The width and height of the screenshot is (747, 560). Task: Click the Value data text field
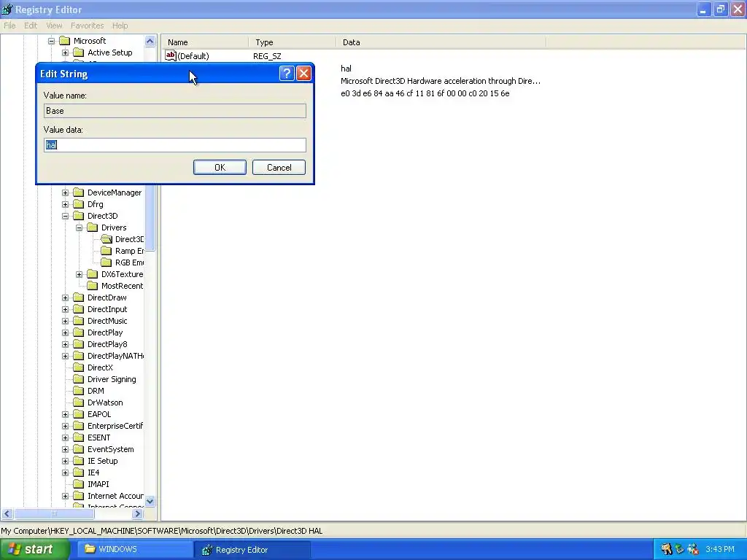(x=175, y=145)
